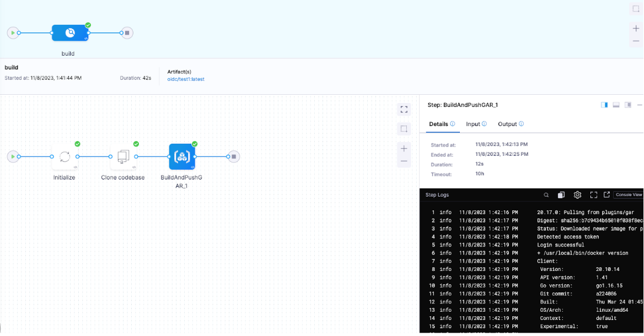644x336 pixels.
Task: Zoom in on the step graph
Action: point(404,149)
